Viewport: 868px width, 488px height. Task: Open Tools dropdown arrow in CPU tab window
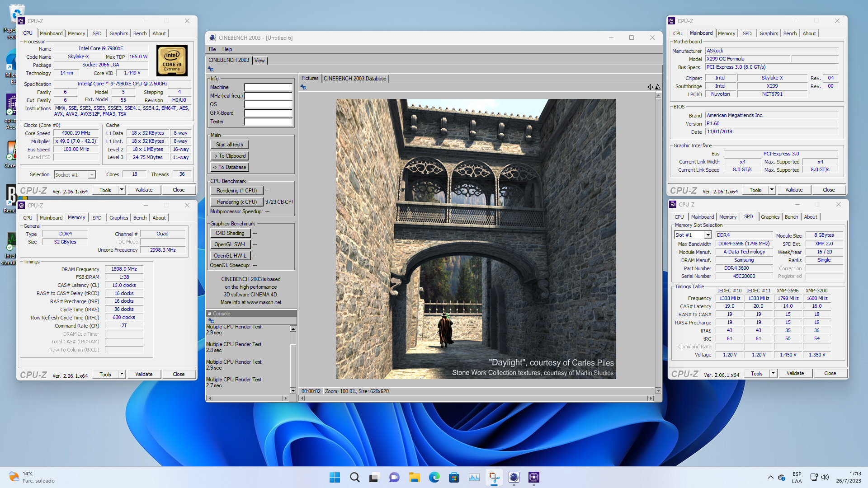122,190
